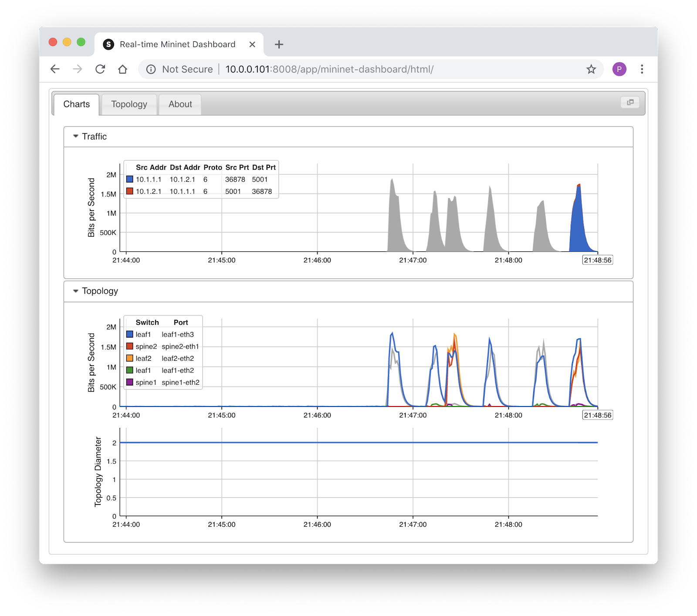Screen dimensions: 697x616
Task: Click the Topology Diameter blue line
Action: (x=359, y=443)
